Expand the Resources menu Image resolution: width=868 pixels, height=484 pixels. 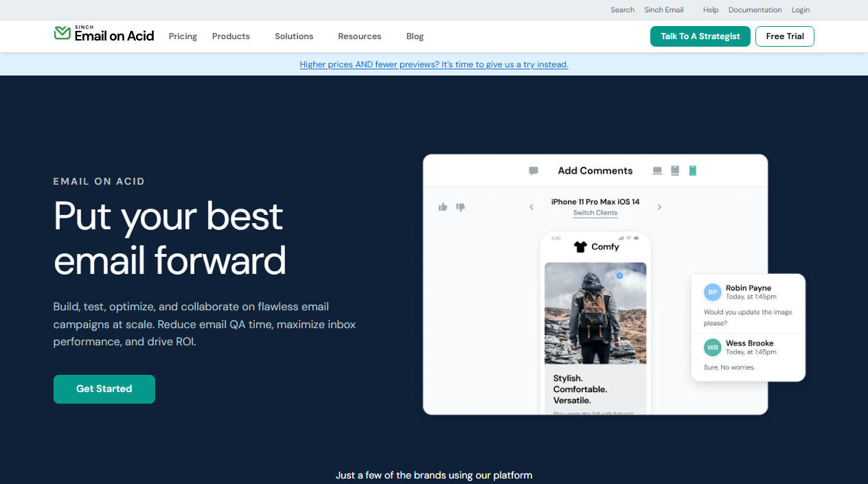(x=359, y=36)
